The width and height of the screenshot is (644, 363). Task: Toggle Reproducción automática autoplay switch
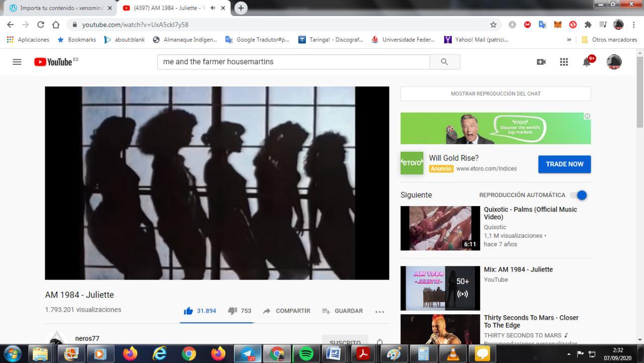[x=579, y=195]
